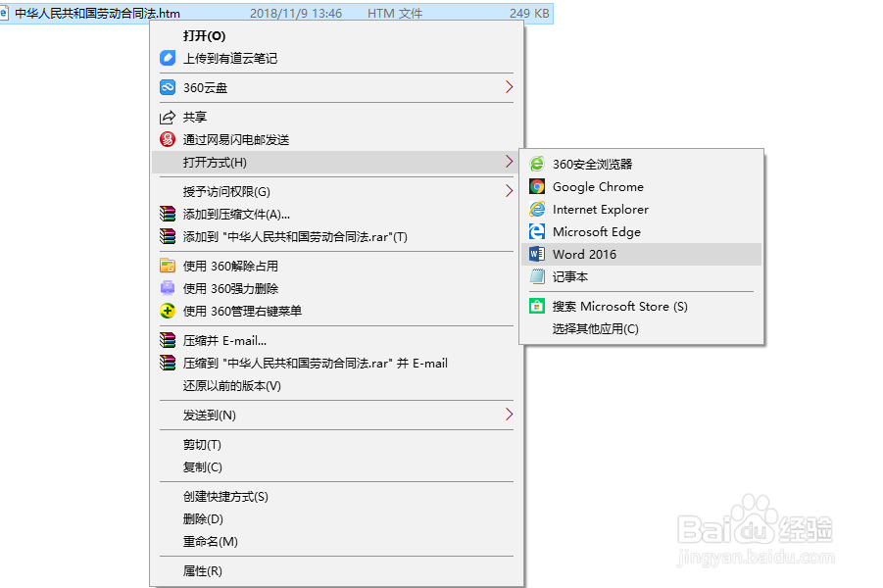This screenshot has height=588, width=883.
Task: Expand the 发送到 submenu
Action: pos(509,415)
